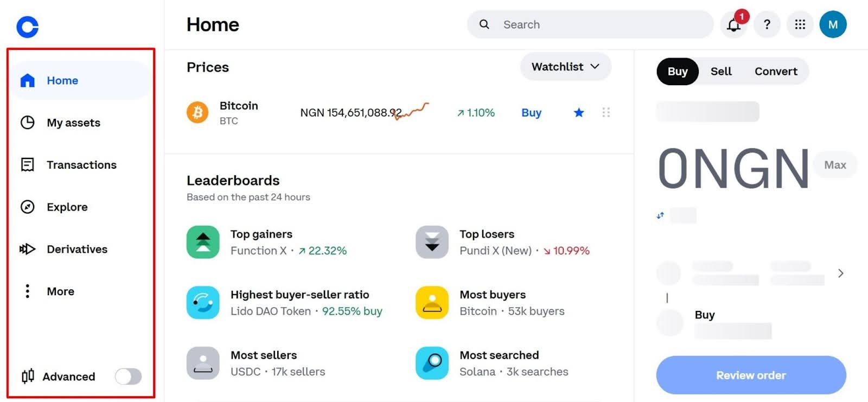Unfavorite Bitcoin in the watchlist
Viewport: 868px width, 402px height.
coord(578,112)
